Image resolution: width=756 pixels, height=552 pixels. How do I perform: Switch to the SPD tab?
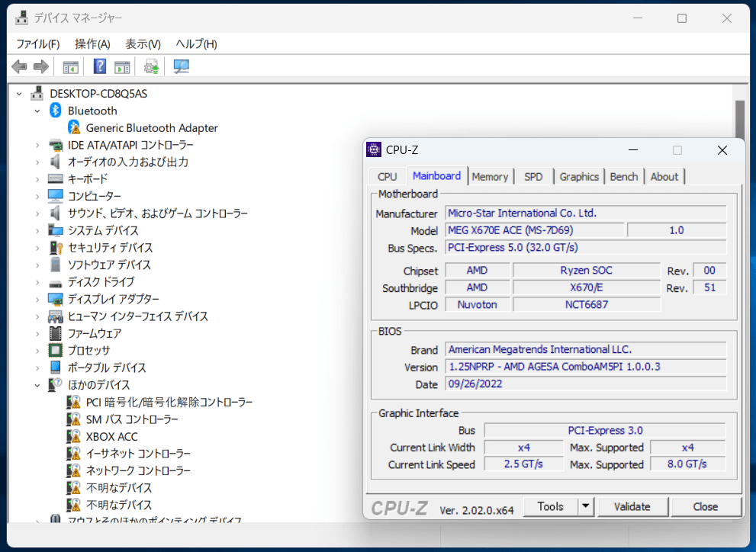pyautogui.click(x=533, y=177)
